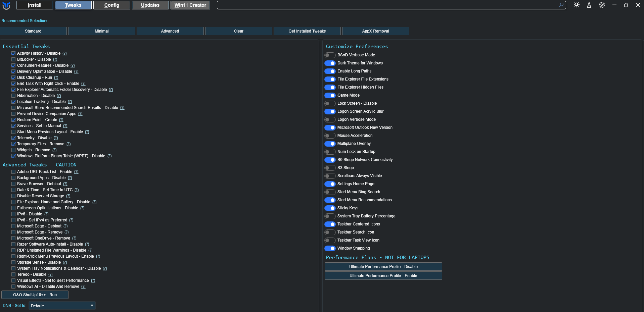Image resolution: width=644 pixels, height=312 pixels.
Task: Check the Hibernation - Disable checkbox
Action: pos(13,96)
